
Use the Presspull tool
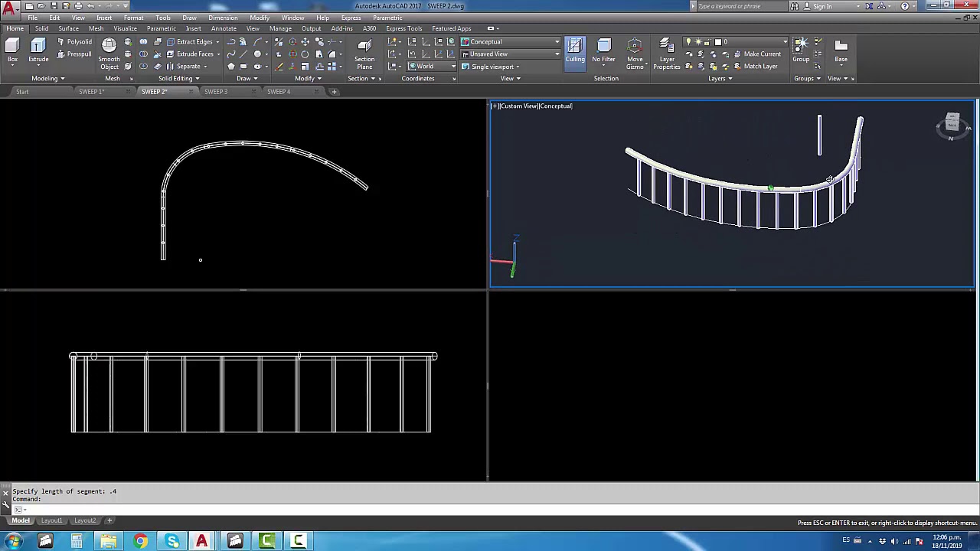pos(74,54)
